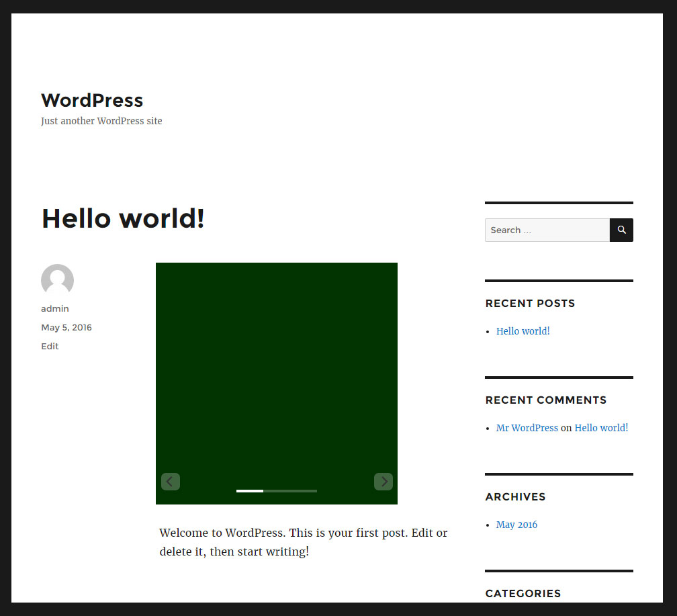
Task: Click the Edit post link
Action: click(x=50, y=347)
